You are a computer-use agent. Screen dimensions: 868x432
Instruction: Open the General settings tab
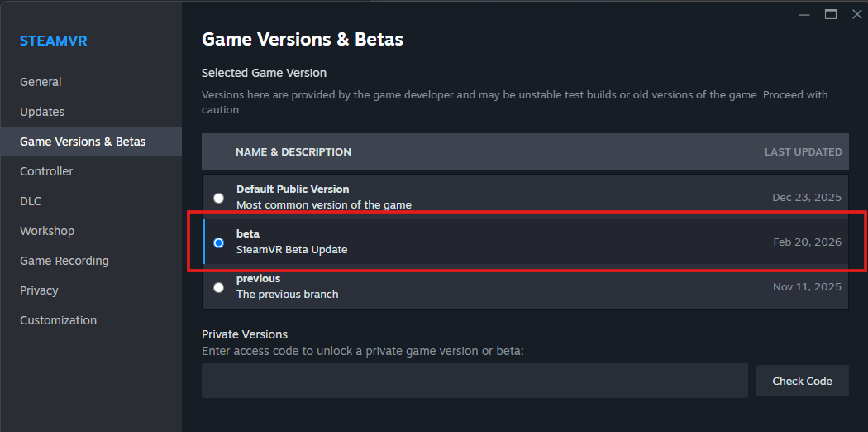(x=41, y=82)
